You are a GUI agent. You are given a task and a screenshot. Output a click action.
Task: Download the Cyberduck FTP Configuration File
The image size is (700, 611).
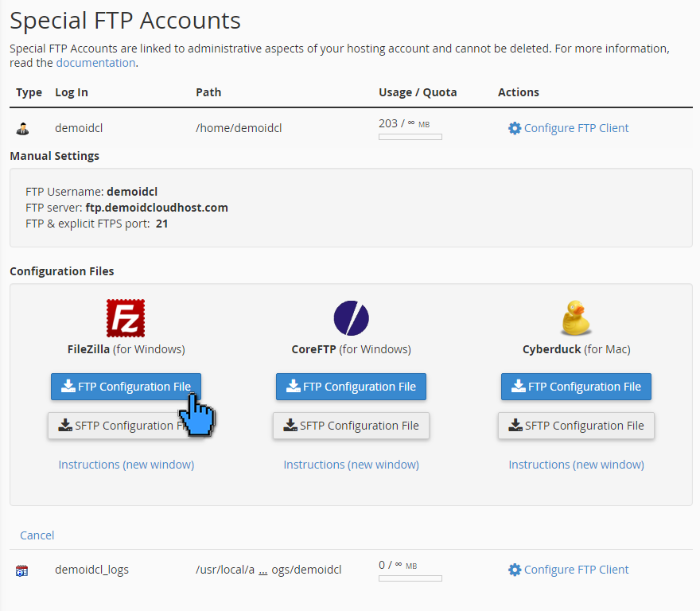pos(575,387)
